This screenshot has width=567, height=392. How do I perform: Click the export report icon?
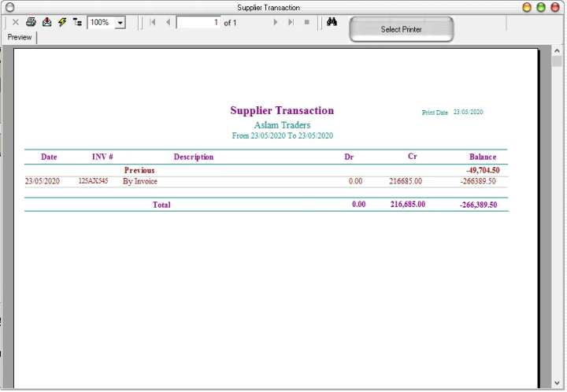(46, 22)
